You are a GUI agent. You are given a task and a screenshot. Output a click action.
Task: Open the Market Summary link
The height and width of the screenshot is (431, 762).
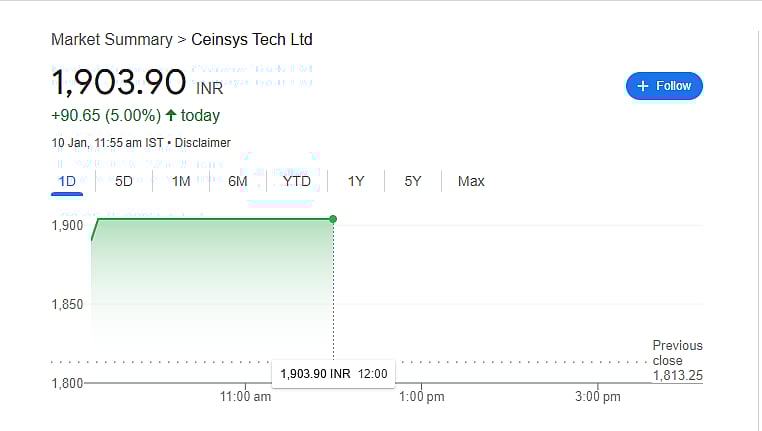(111, 40)
